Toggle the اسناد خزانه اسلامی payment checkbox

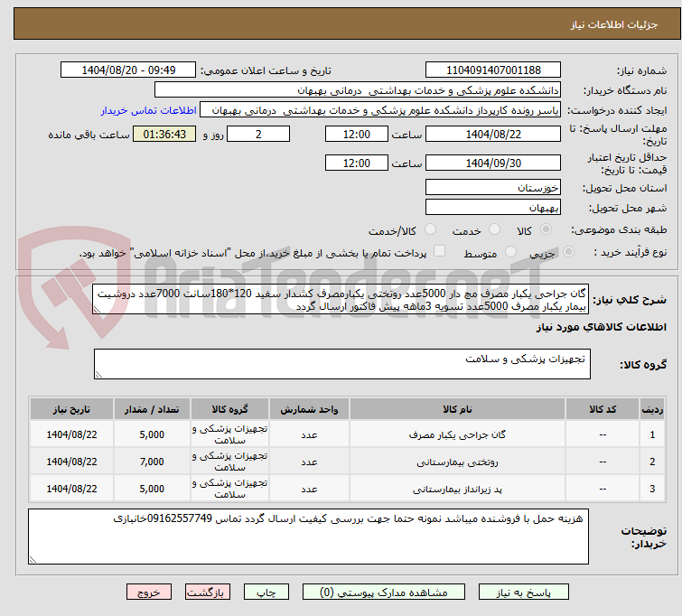pyautogui.click(x=440, y=251)
